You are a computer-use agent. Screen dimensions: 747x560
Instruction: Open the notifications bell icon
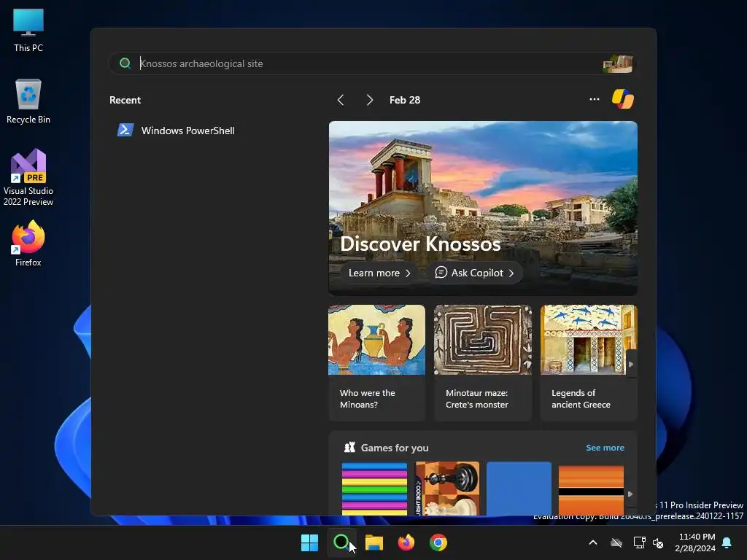(x=727, y=542)
